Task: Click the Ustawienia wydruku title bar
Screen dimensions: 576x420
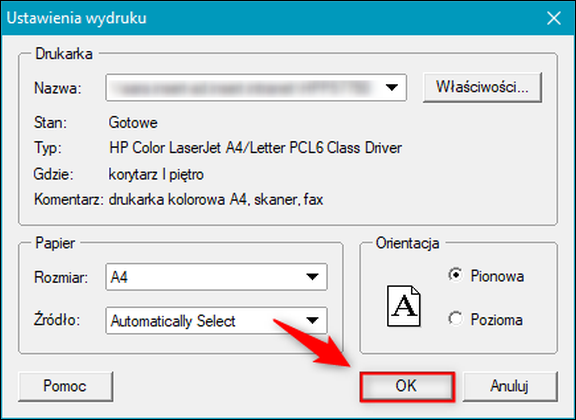Action: click(272, 18)
